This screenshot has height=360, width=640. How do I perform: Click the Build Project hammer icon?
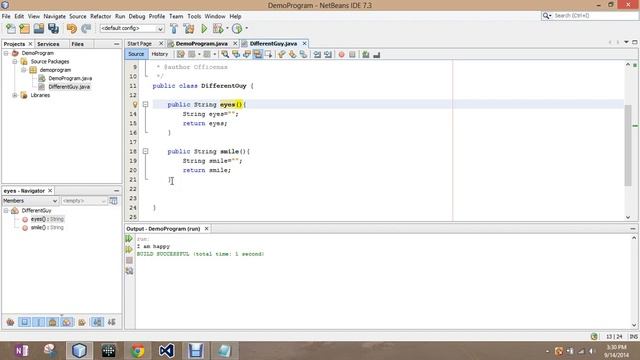pyautogui.click(x=174, y=29)
